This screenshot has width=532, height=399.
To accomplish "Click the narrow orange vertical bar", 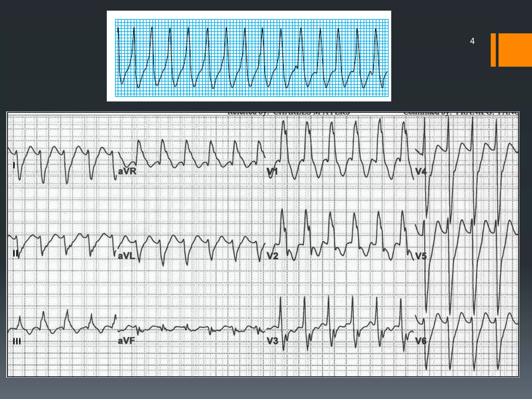I will coord(493,50).
